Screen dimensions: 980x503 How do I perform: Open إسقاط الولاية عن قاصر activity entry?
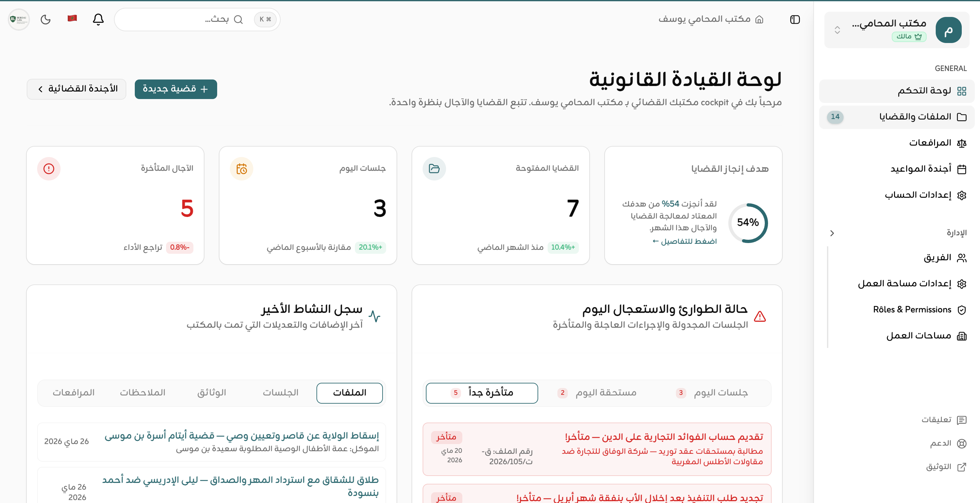click(x=212, y=442)
